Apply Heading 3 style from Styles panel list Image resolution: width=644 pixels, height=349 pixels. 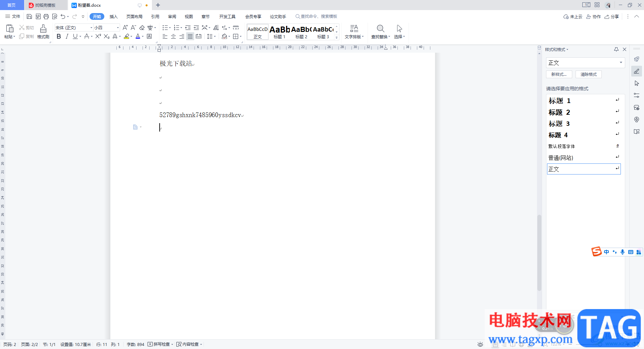pos(584,123)
